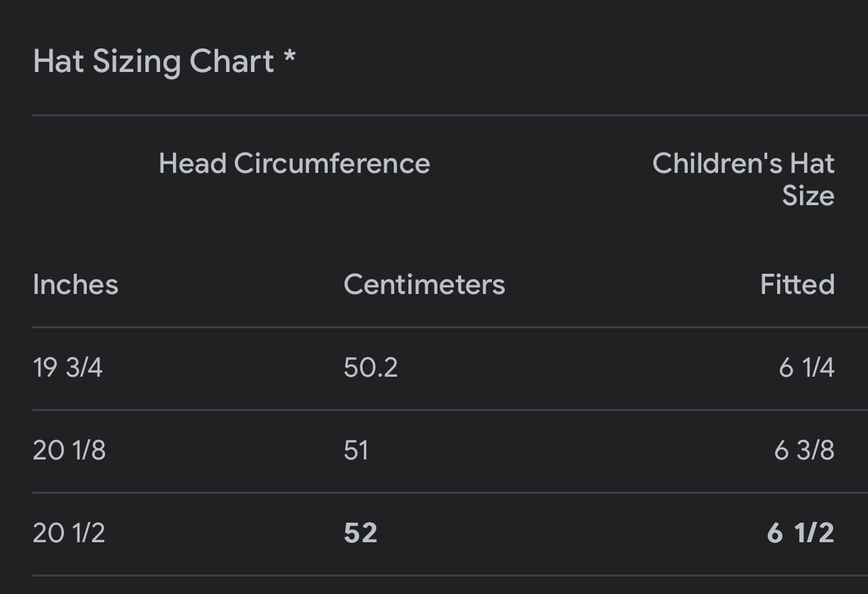Click the bold '52' centimeters cell
Viewport: 868px width, 594px height.
pyautogui.click(x=360, y=533)
